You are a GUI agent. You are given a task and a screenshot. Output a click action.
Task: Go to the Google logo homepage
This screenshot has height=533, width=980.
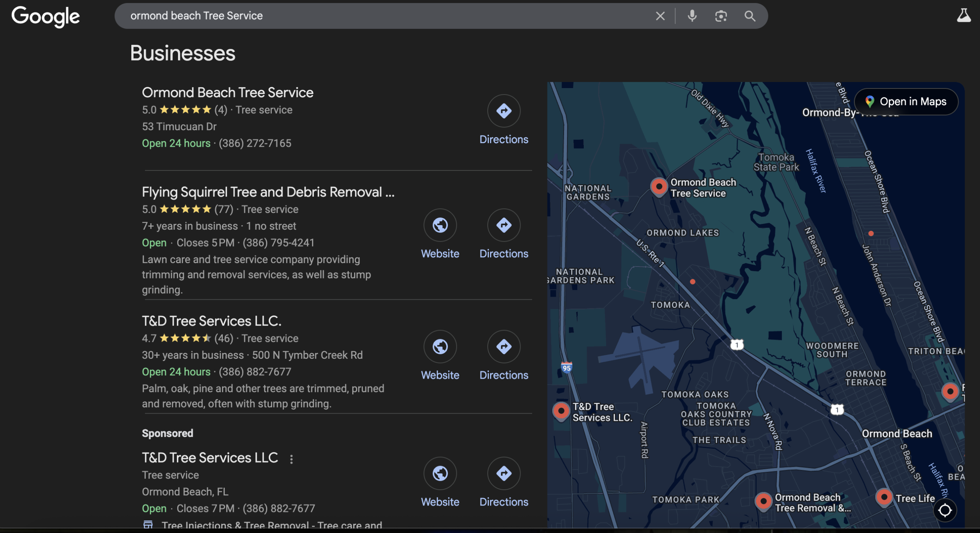pyautogui.click(x=46, y=17)
